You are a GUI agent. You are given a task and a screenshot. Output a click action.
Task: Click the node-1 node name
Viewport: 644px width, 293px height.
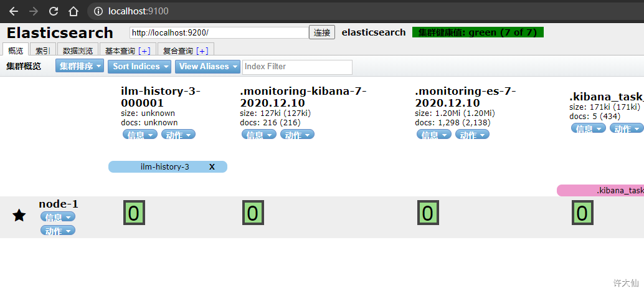pos(59,204)
